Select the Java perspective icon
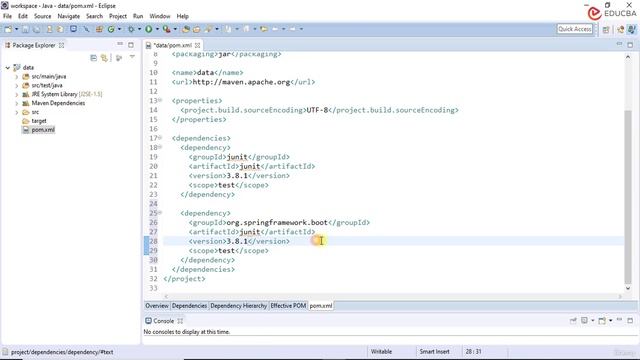640x360 pixels. click(631, 29)
